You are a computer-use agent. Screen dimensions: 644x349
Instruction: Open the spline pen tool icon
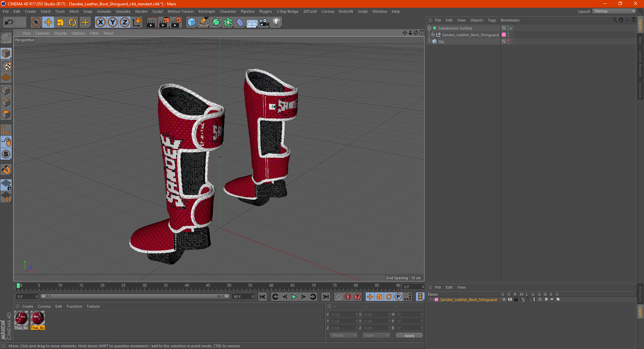(204, 22)
